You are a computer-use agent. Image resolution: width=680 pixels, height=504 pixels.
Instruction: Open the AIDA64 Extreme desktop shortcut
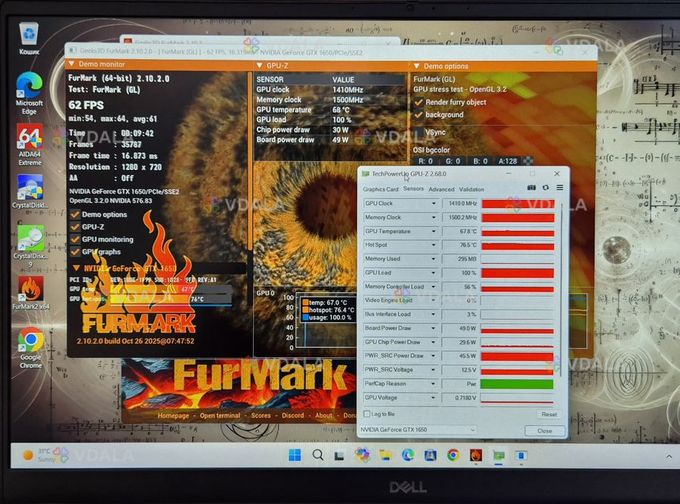(29, 144)
